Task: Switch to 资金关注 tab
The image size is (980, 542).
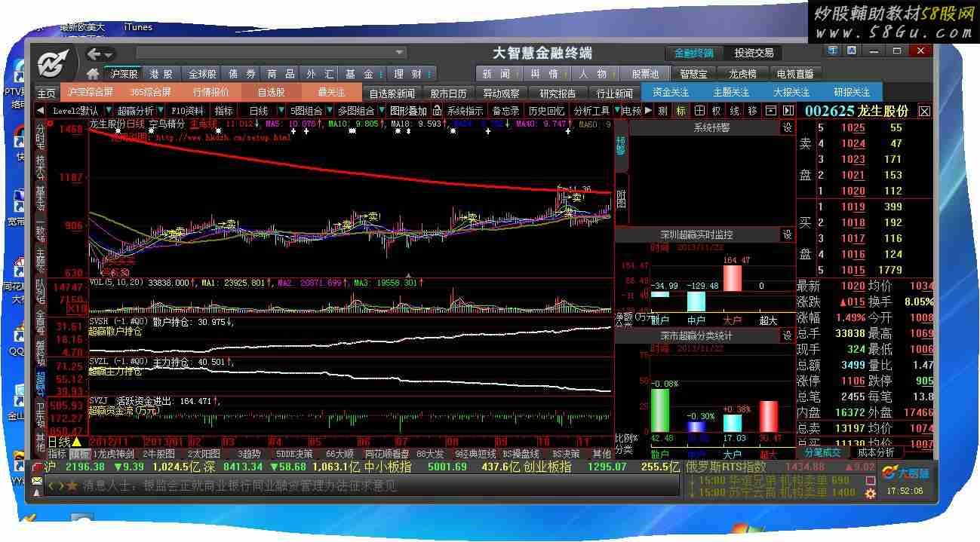Action: click(x=671, y=93)
